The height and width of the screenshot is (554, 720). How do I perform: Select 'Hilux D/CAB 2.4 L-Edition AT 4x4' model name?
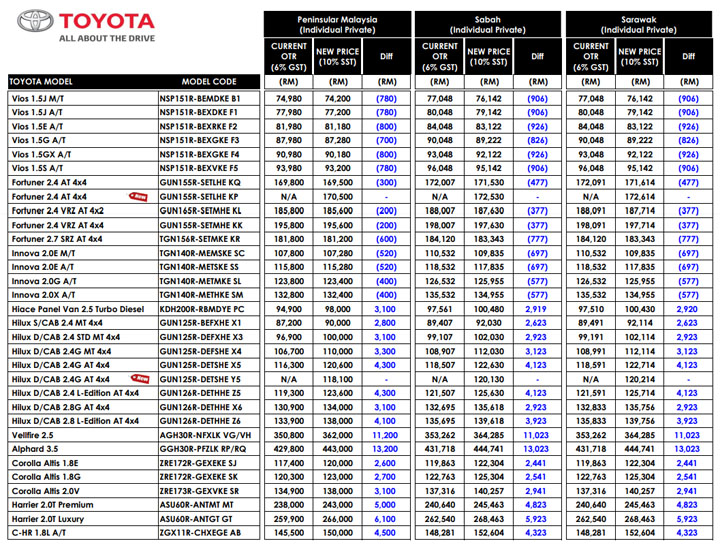(75, 393)
